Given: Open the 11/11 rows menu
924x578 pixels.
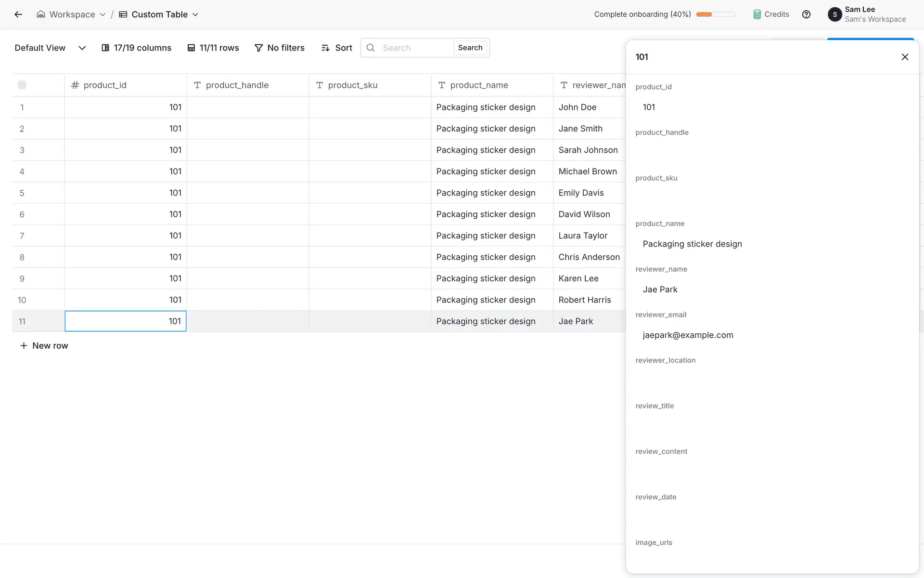Looking at the screenshot, I should 213,48.
